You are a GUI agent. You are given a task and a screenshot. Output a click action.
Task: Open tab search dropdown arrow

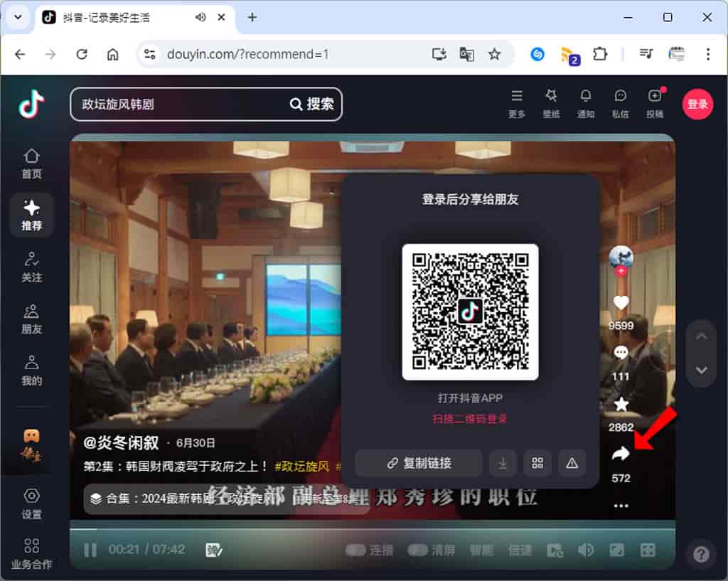[x=18, y=17]
